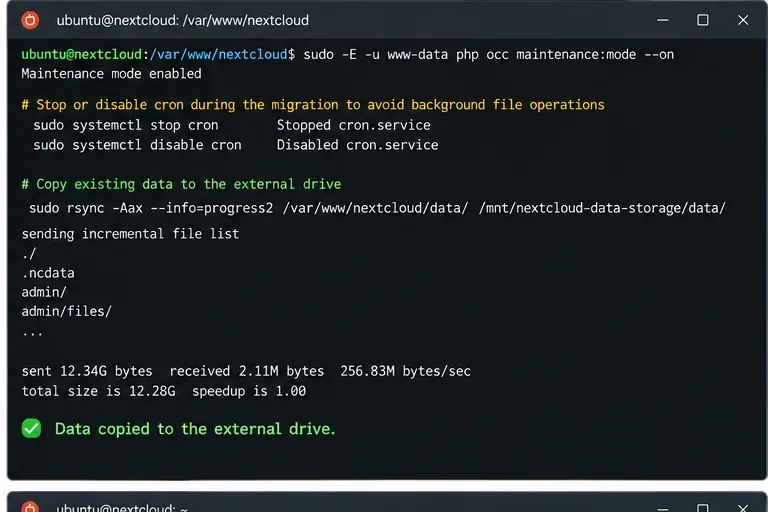This screenshot has height=512, width=768.
Task: Click the Ubuntu icon in the lower terminal window
Action: point(30,508)
